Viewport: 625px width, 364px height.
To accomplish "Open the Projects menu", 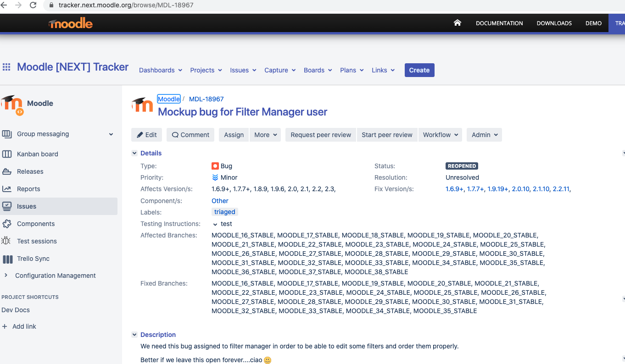I will (x=206, y=70).
